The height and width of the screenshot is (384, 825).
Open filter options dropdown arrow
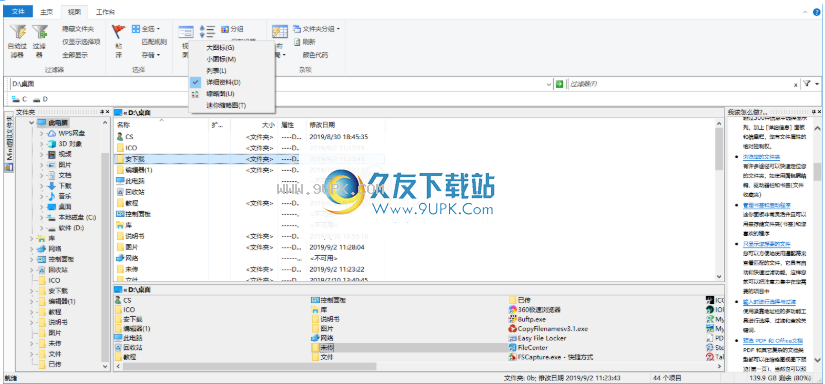click(817, 84)
